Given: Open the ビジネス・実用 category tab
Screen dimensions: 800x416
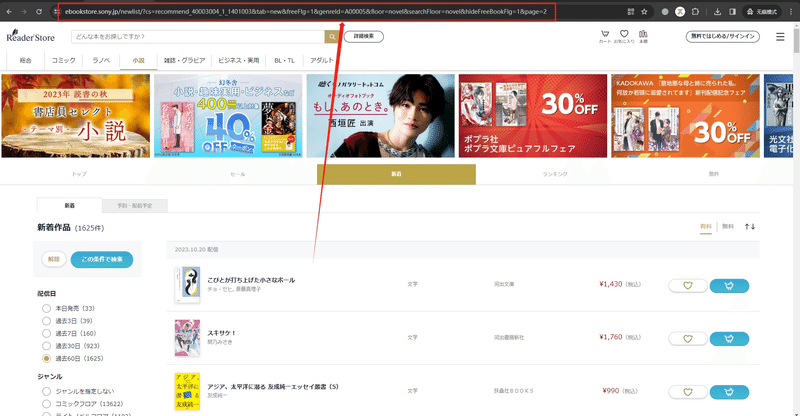Looking at the screenshot, I should point(239,60).
